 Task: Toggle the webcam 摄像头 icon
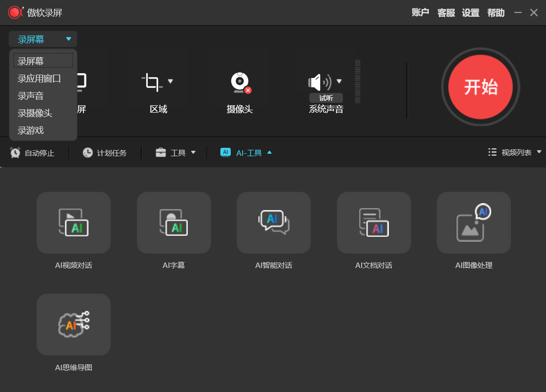(x=241, y=83)
